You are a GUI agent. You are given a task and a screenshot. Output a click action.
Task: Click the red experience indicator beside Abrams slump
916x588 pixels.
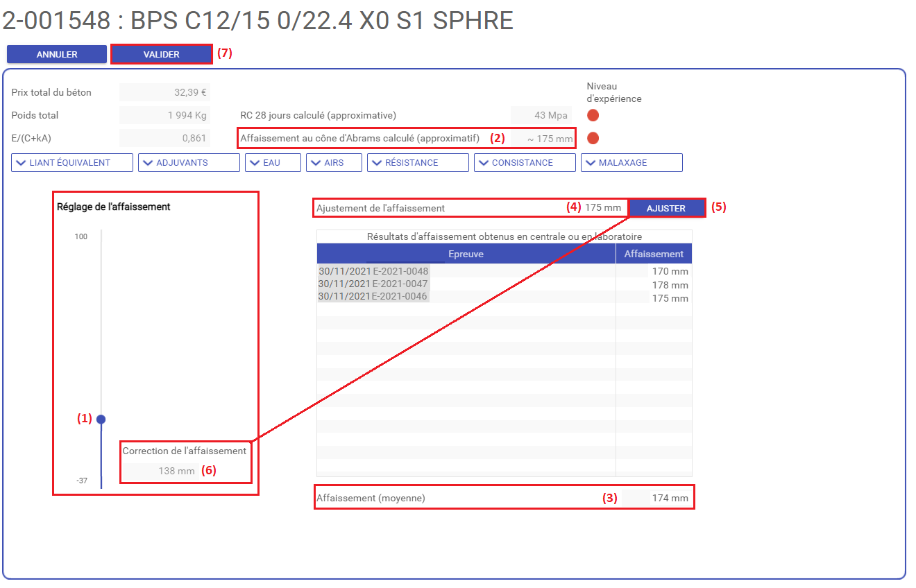(593, 138)
